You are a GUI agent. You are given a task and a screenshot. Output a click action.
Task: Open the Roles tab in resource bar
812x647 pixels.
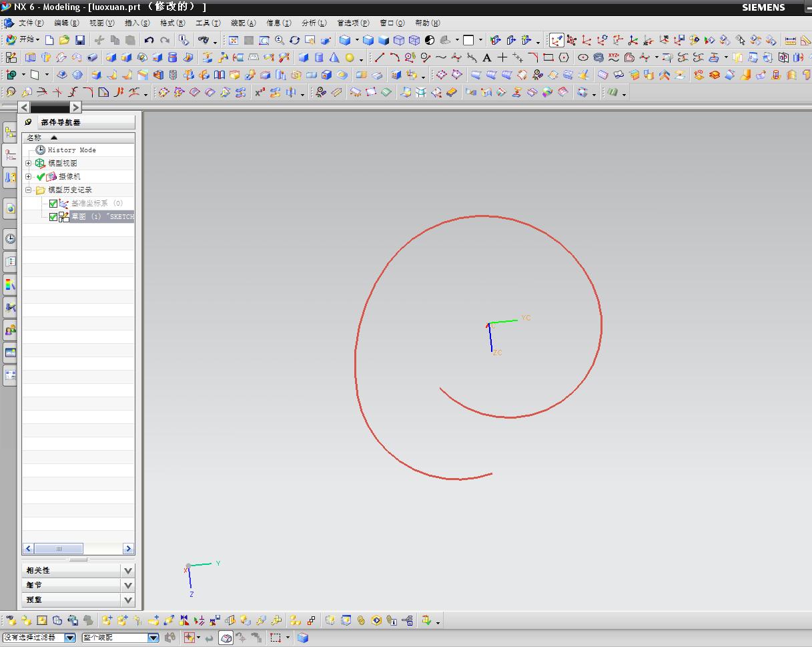tap(10, 330)
